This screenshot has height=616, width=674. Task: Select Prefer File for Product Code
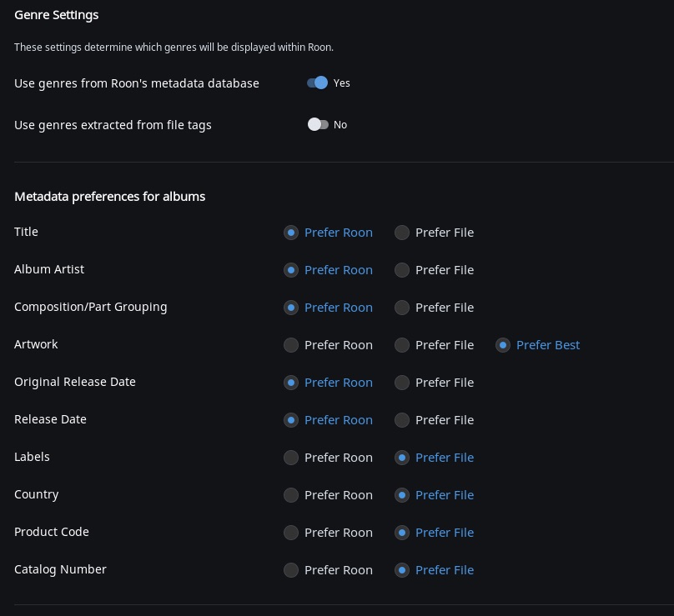pos(402,533)
